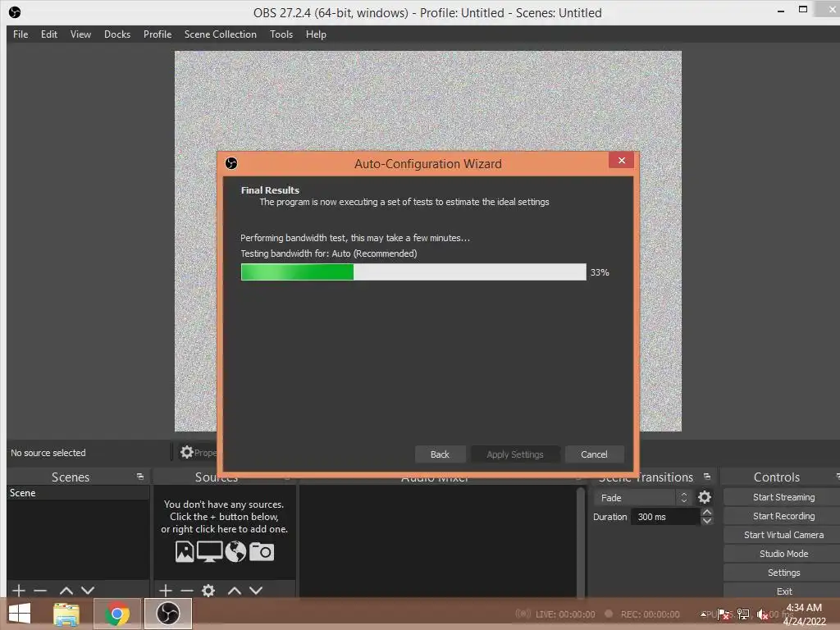The height and width of the screenshot is (630, 840).
Task: Click the OBS Studio taskbar icon
Action: click(x=167, y=614)
